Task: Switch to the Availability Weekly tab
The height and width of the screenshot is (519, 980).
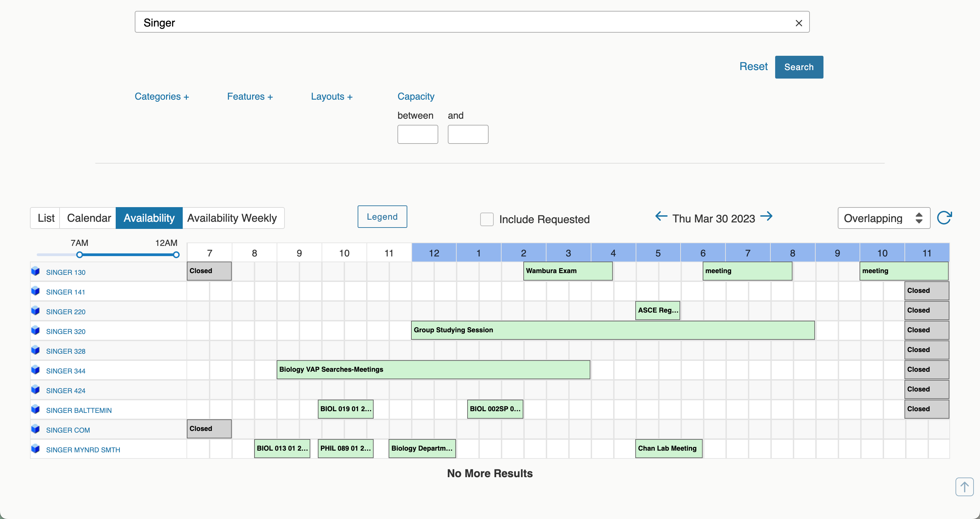Action: (x=232, y=218)
